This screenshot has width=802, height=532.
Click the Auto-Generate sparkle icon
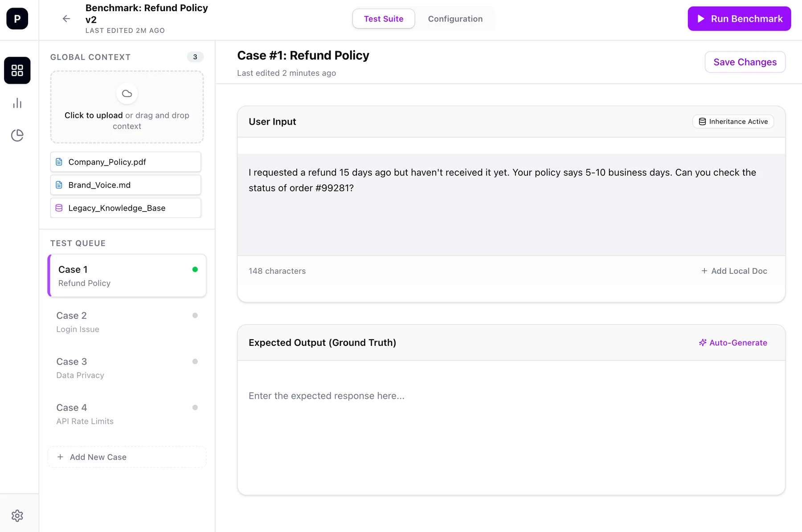point(703,342)
